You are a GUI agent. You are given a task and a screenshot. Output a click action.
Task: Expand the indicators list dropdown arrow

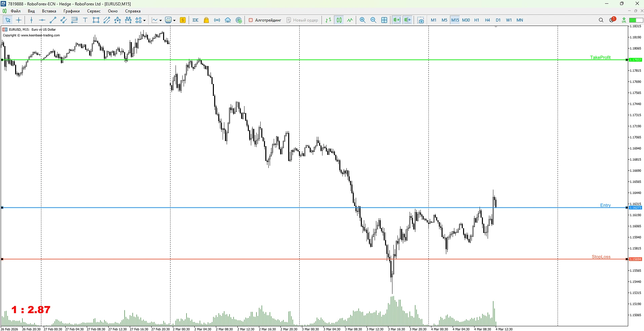click(x=160, y=20)
